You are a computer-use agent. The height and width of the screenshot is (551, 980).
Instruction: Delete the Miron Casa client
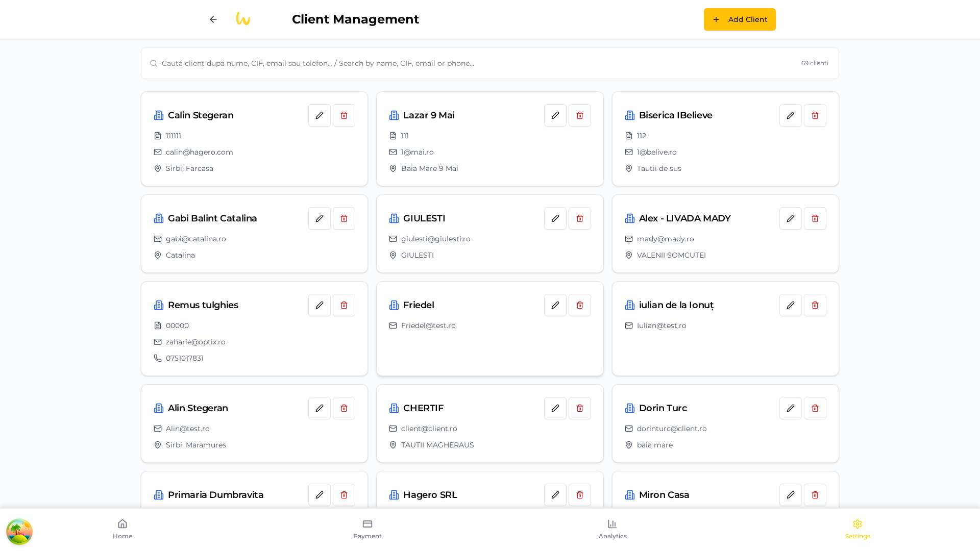(x=815, y=495)
